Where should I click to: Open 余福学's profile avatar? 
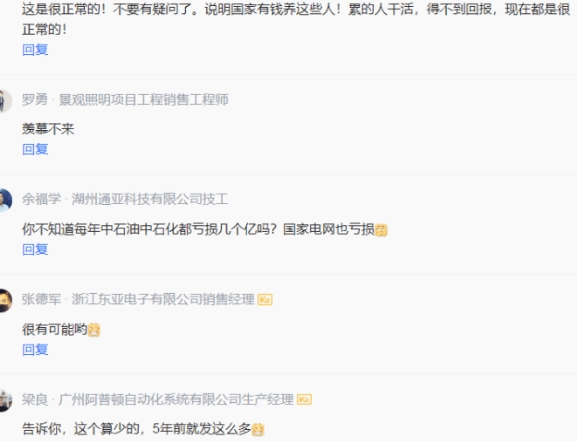6,200
